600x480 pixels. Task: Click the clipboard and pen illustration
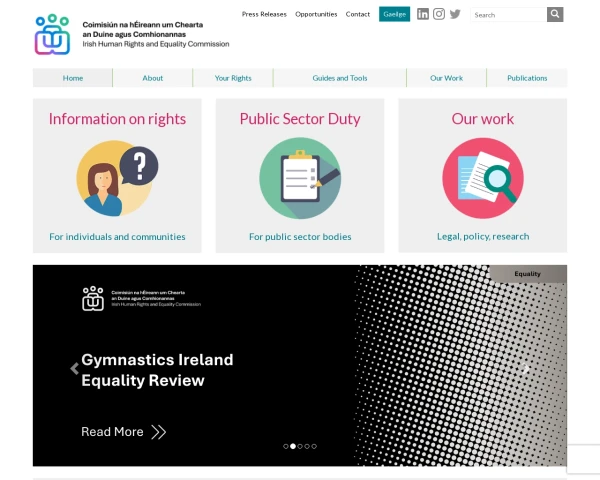(300, 178)
